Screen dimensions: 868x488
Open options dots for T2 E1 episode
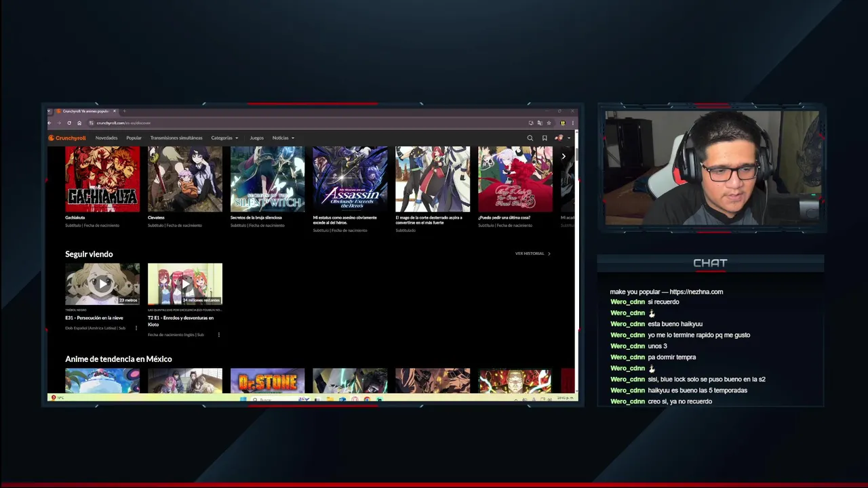point(218,335)
